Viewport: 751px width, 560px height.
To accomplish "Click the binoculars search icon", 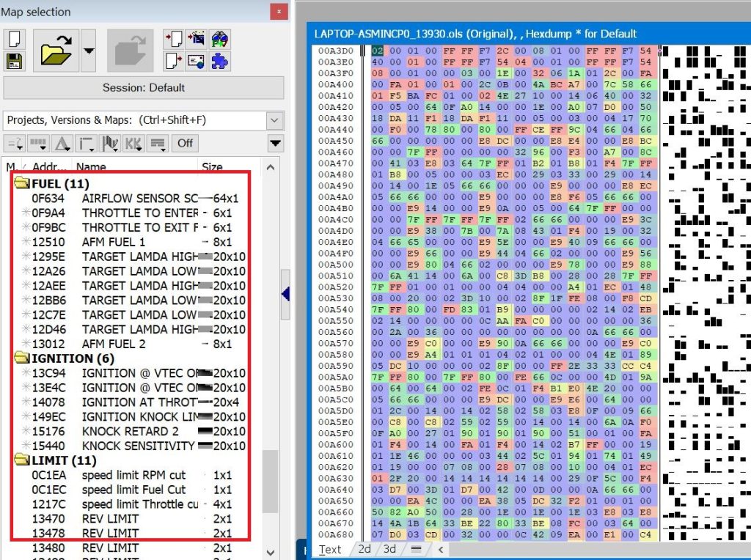I will [x=219, y=40].
